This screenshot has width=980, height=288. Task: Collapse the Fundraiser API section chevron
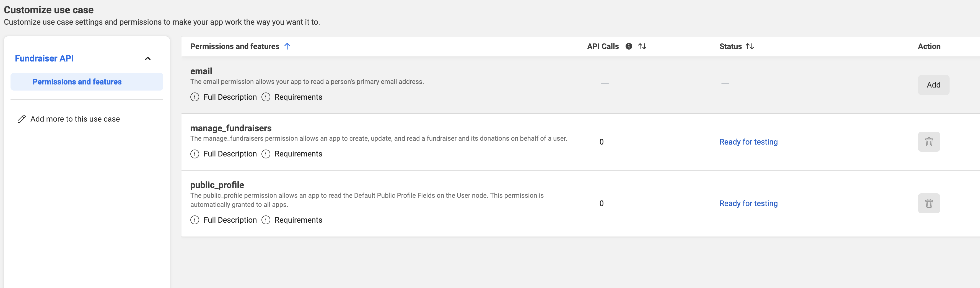point(148,59)
